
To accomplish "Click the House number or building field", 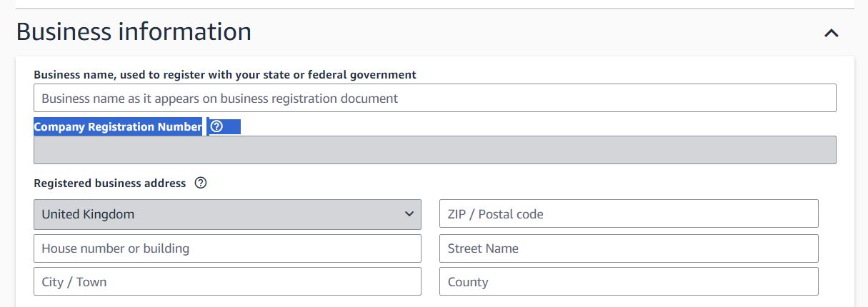I will (227, 248).
